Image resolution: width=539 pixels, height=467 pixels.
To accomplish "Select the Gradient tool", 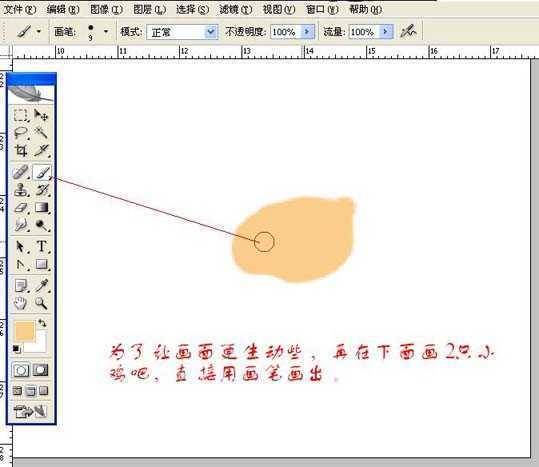I will (x=42, y=208).
